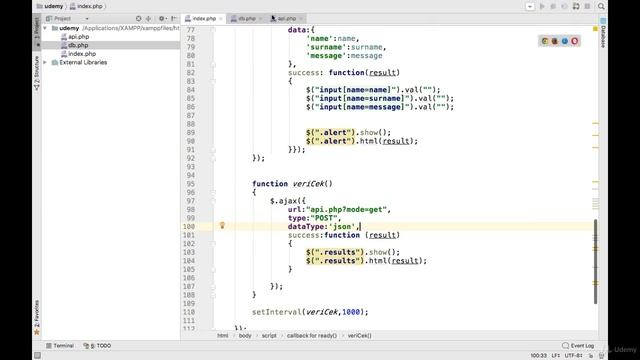Image resolution: width=640 pixels, height=360 pixels.
Task: Click the cursor position 100:33 indicator
Action: [x=538, y=356]
